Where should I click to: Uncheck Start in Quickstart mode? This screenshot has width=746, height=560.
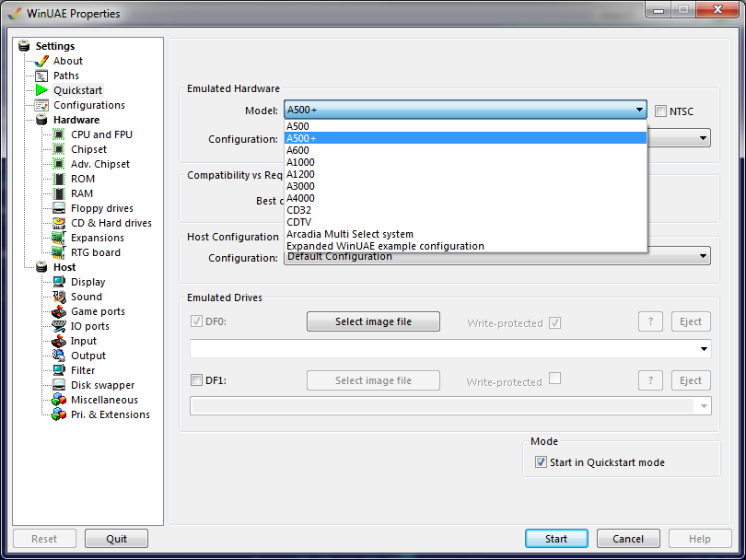[541, 462]
